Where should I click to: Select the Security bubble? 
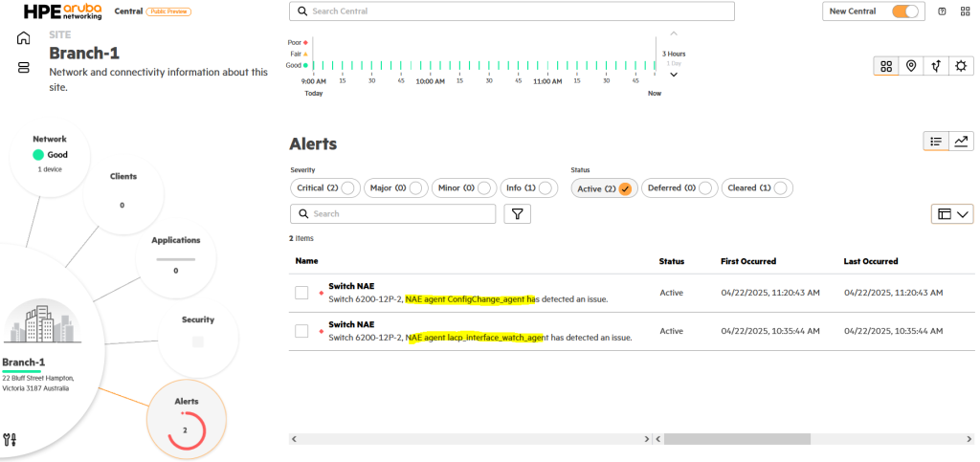point(197,335)
